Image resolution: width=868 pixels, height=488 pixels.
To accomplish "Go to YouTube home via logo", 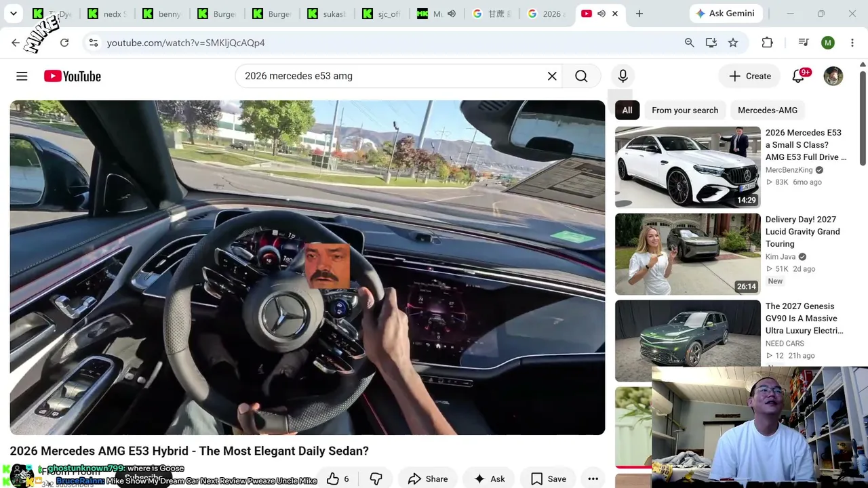I will point(73,77).
